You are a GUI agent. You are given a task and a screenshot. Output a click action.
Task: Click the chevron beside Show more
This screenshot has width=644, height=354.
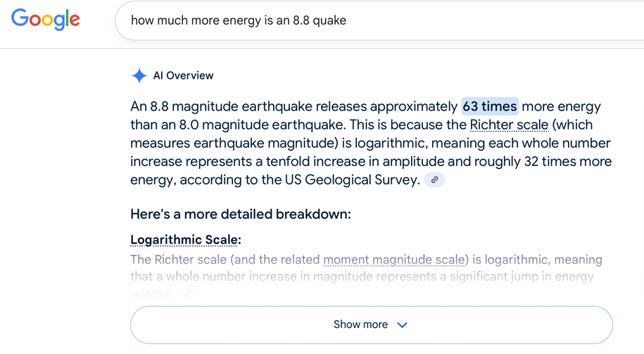pyautogui.click(x=402, y=325)
